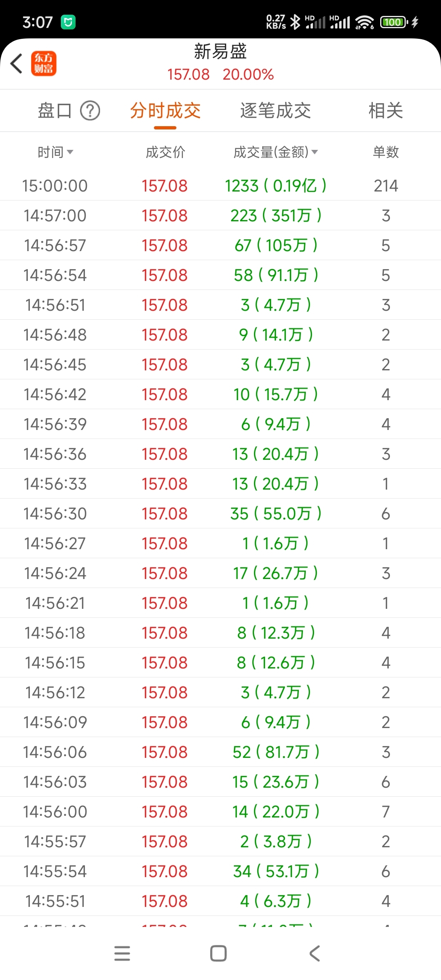Screen dimensions: 441x980
Task: Tap the 成交价 column header
Action: pos(165,152)
